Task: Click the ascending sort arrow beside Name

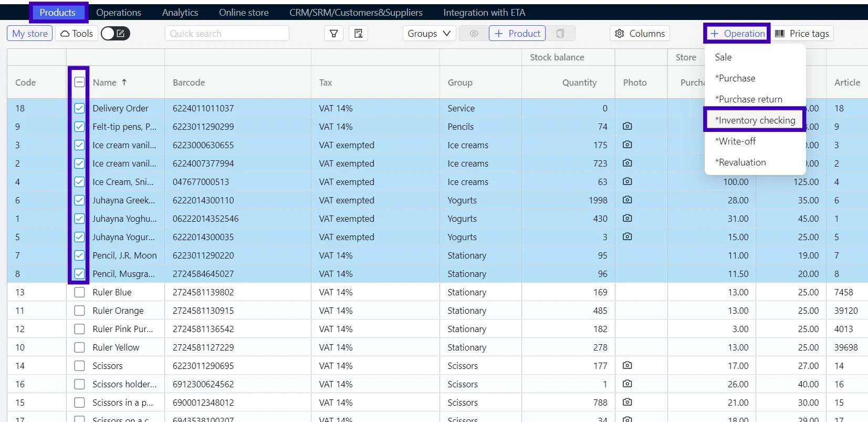Action: point(124,82)
